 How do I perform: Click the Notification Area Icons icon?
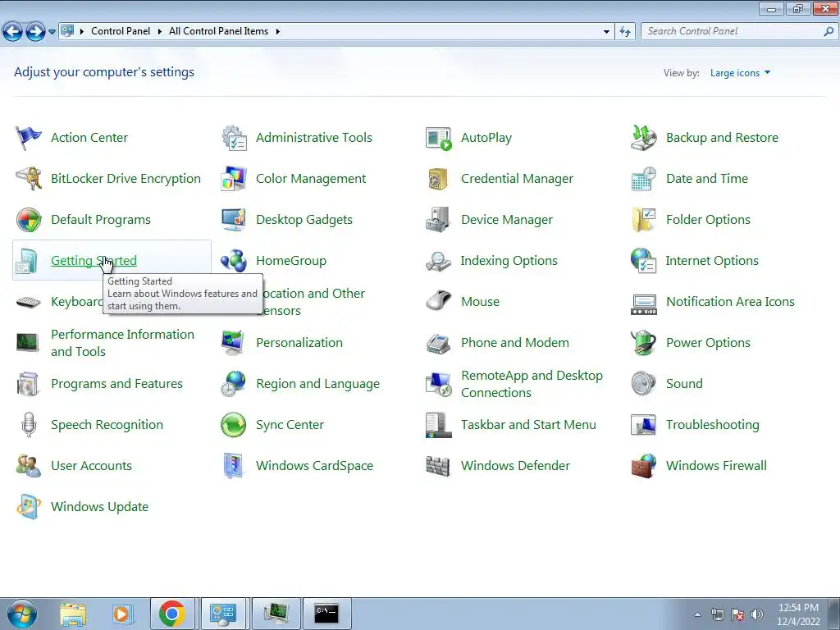[643, 304]
